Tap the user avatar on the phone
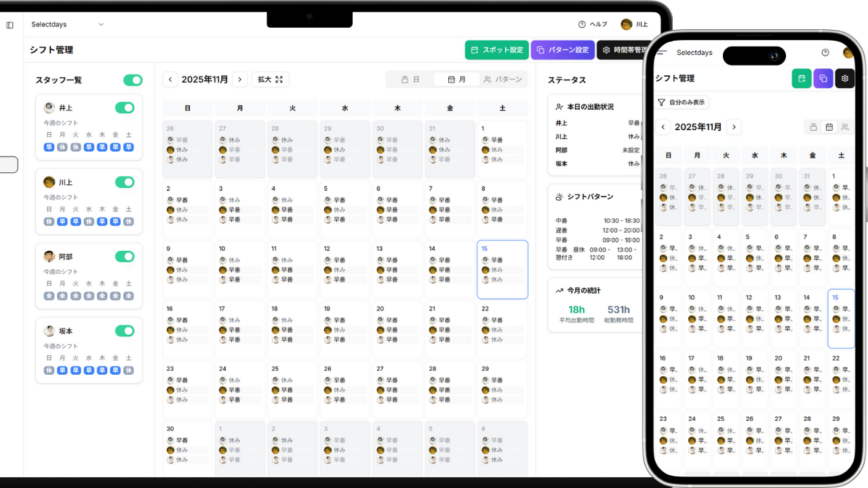Image resolution: width=868 pixels, height=488 pixels. coord(848,53)
